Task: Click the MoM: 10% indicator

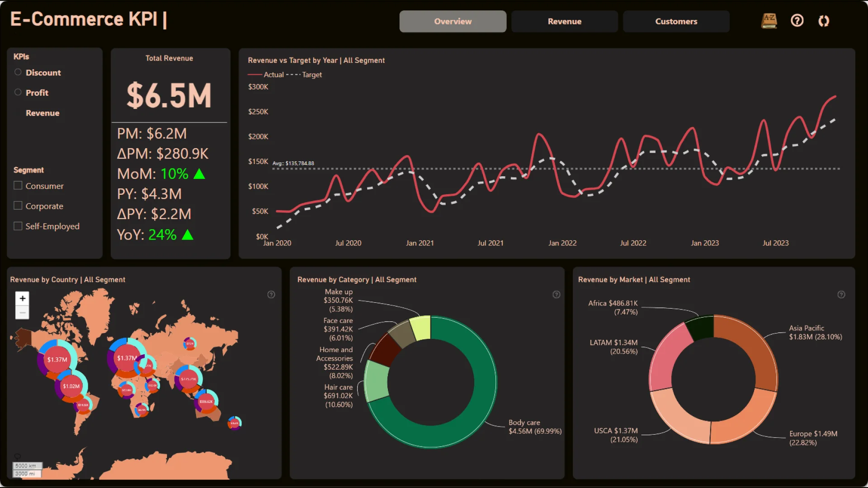Action: click(x=161, y=174)
